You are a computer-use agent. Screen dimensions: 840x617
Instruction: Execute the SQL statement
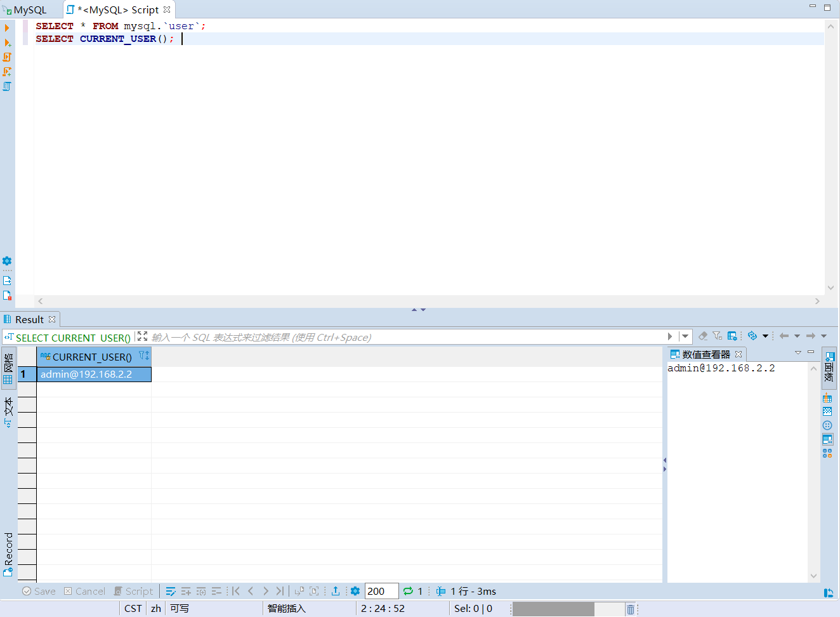click(7, 27)
